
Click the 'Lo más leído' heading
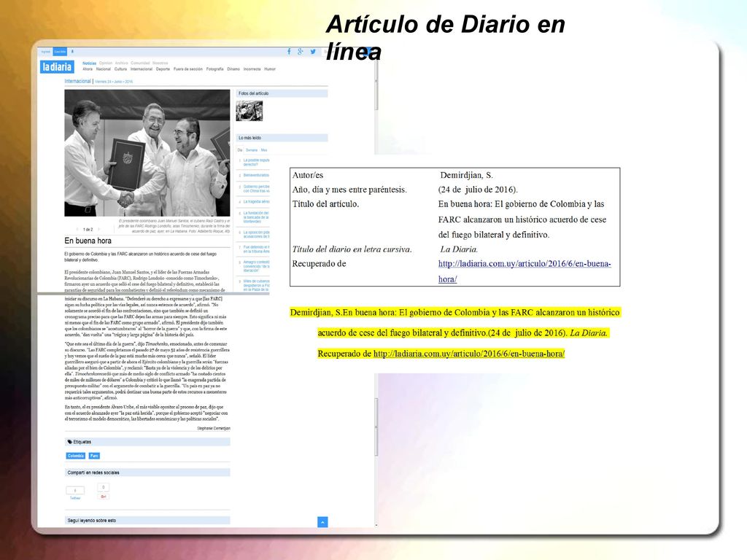[249, 138]
